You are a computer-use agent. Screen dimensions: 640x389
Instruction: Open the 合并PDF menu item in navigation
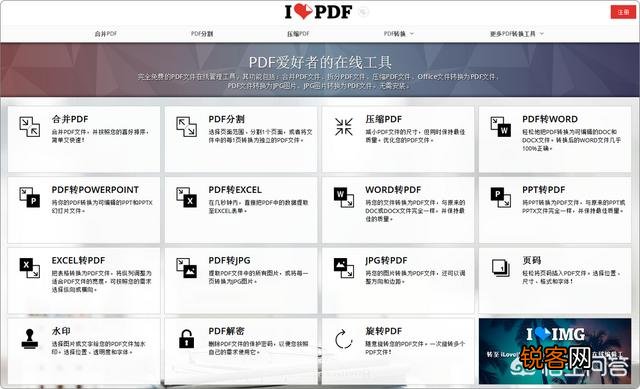point(106,34)
